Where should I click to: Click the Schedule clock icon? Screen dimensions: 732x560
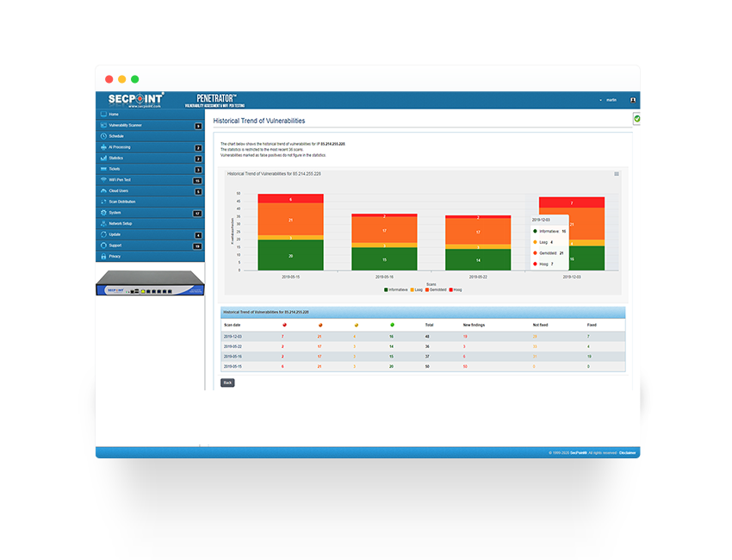pos(103,136)
